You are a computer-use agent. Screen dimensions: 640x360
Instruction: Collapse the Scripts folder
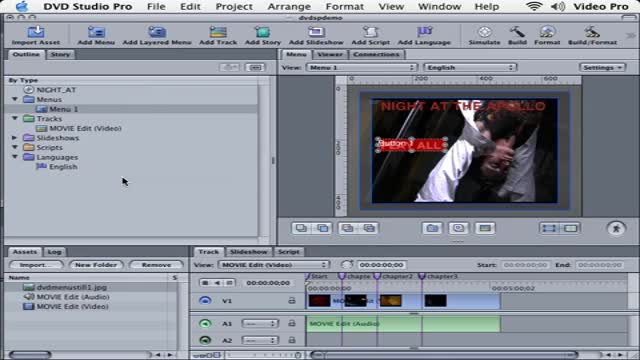pos(15,147)
